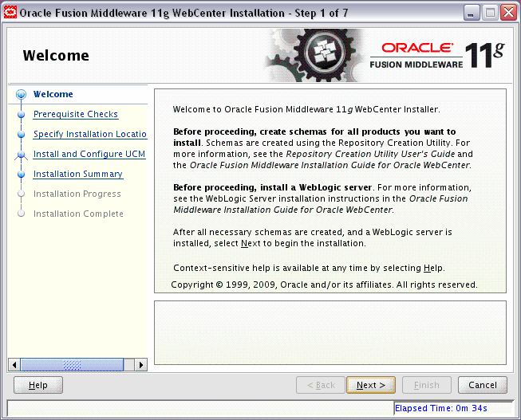Click the Specify Installation Location step bullet
This screenshot has height=420, width=521.
[21, 135]
